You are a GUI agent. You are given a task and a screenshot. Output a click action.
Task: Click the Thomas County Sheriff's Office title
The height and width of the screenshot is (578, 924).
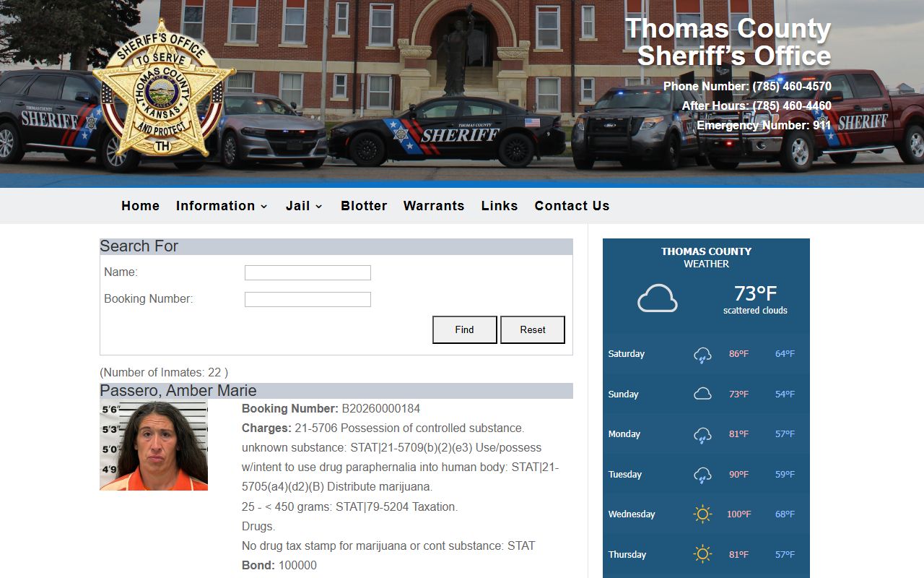[x=729, y=42]
